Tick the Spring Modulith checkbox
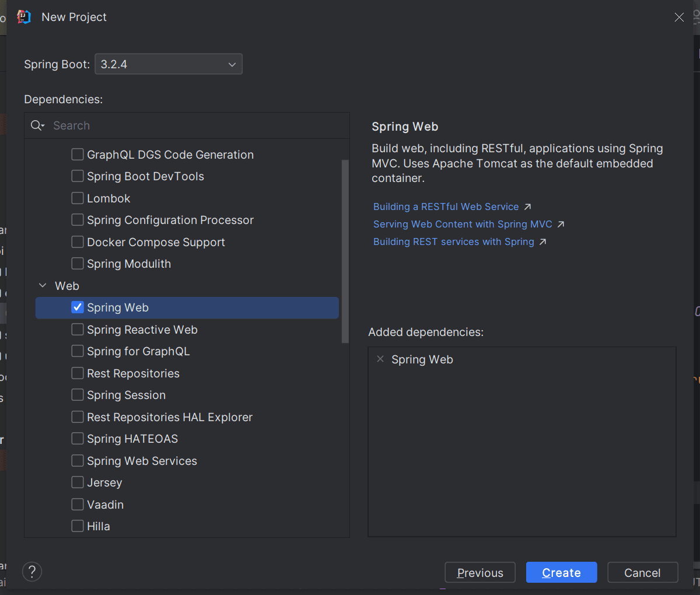This screenshot has width=700, height=595. tap(78, 264)
